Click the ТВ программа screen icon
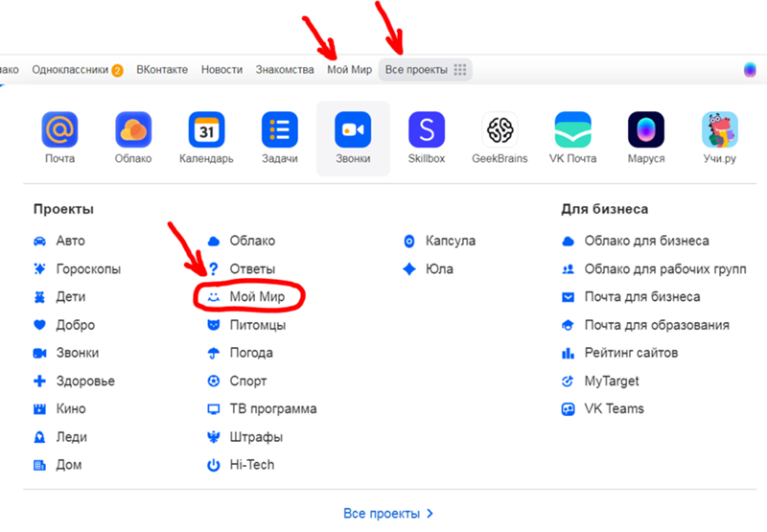Viewport: 767px width, 532px height. (x=213, y=408)
